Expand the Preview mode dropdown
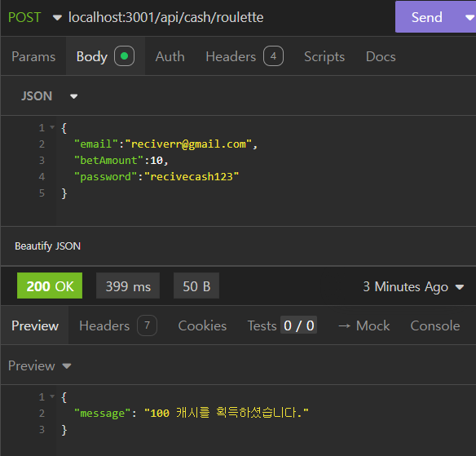Screen dimensions: 476x456 coord(39,365)
